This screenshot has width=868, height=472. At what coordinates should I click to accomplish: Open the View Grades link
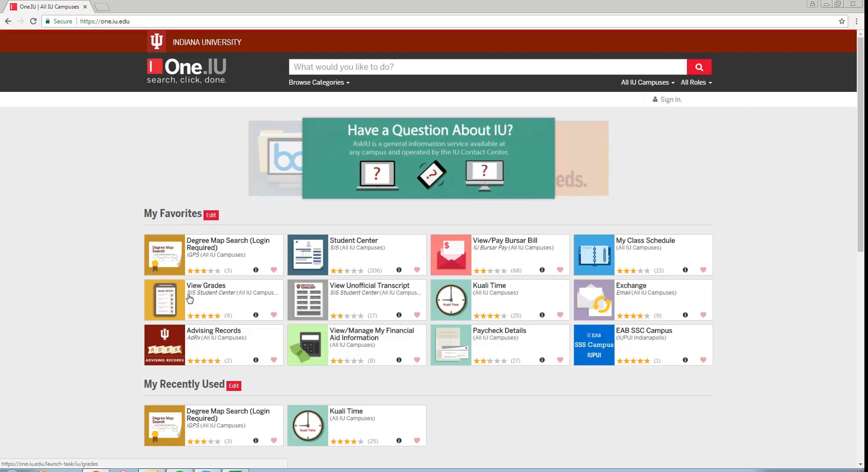point(206,285)
